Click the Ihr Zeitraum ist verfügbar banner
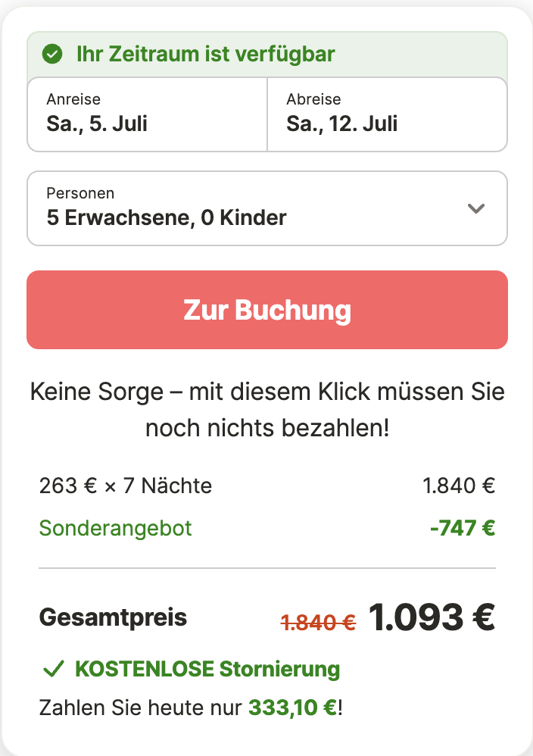 point(267,54)
